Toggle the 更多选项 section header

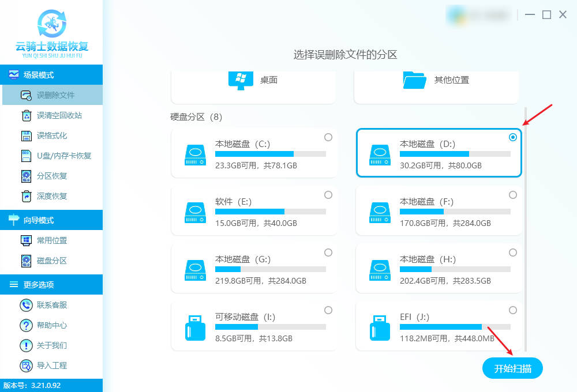click(51, 285)
